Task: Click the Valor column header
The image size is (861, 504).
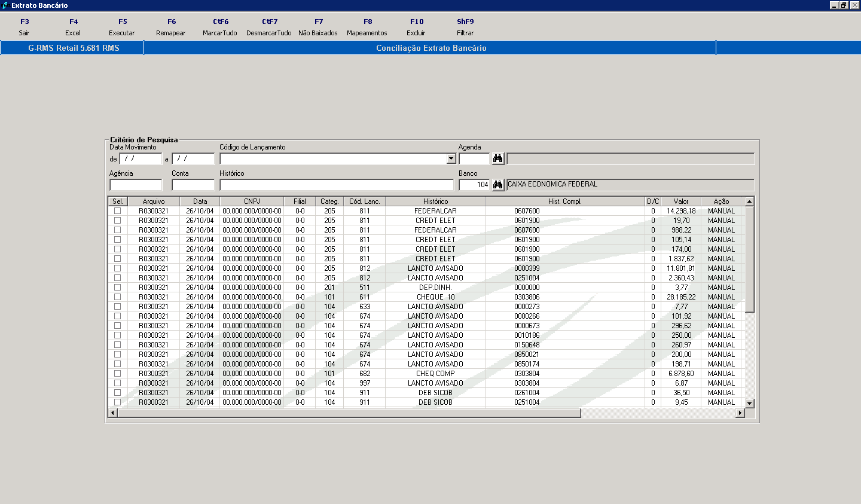Action: (681, 201)
